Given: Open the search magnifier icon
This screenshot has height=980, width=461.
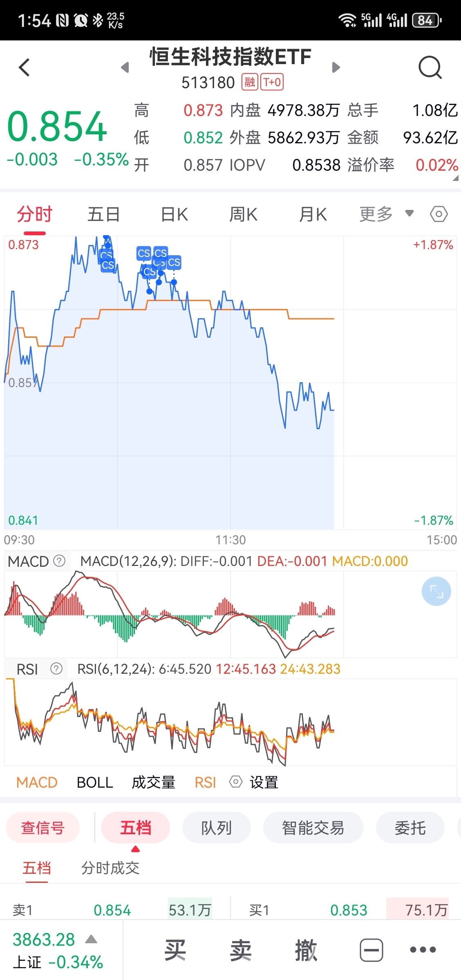Looking at the screenshot, I should coord(430,67).
